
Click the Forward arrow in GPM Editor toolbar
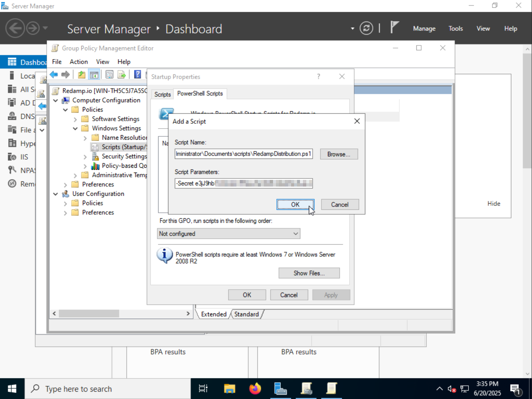click(x=66, y=75)
